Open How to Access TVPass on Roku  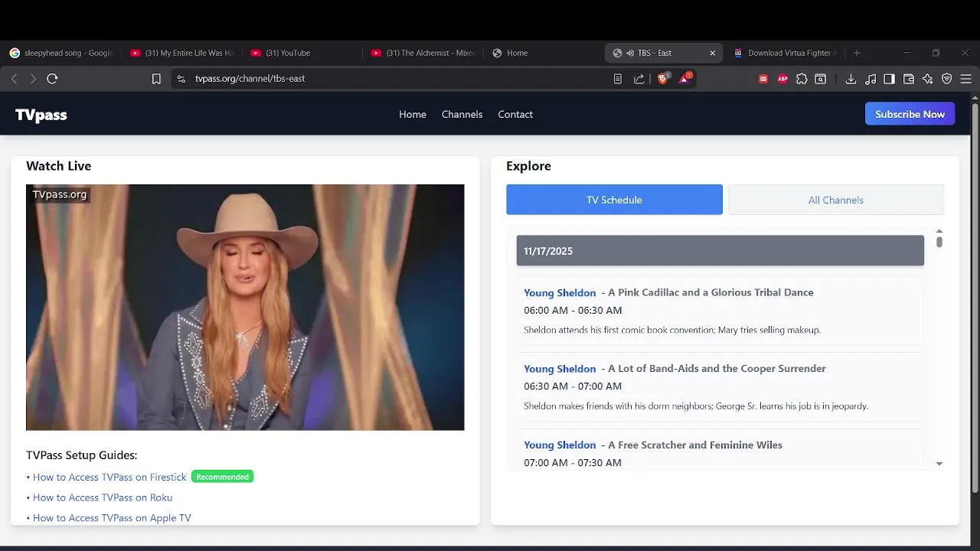coord(103,497)
